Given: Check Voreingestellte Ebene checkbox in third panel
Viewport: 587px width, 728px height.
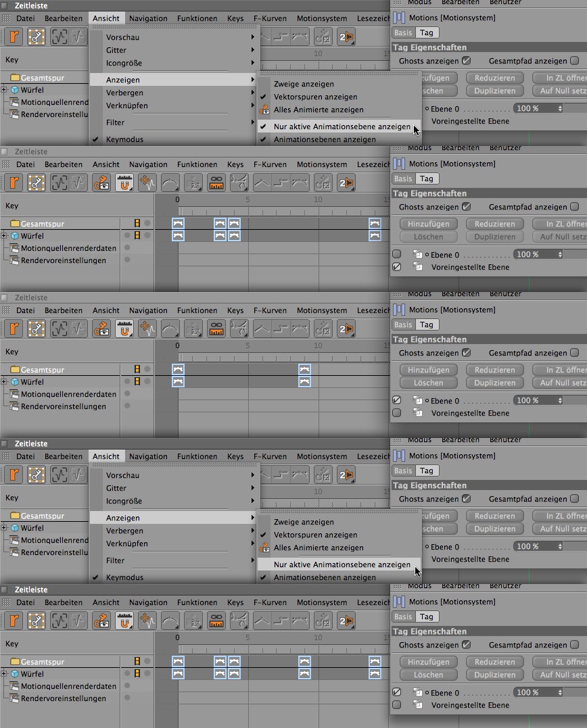Looking at the screenshot, I should [x=396, y=413].
